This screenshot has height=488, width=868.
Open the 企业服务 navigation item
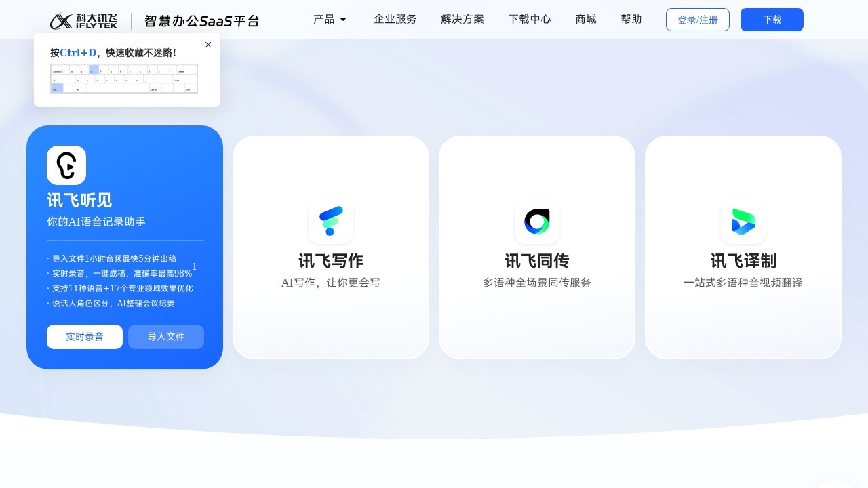pyautogui.click(x=395, y=20)
